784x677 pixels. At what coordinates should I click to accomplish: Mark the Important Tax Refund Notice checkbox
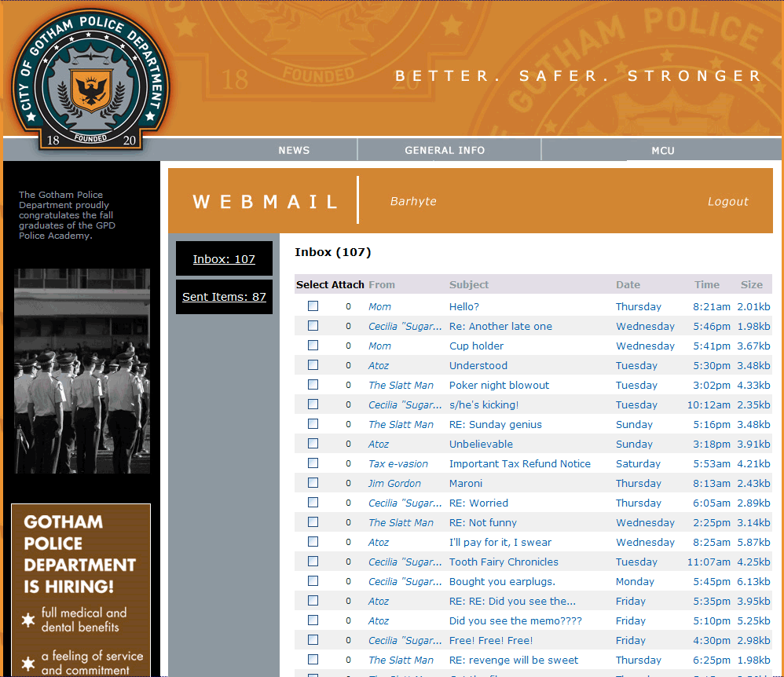313,463
